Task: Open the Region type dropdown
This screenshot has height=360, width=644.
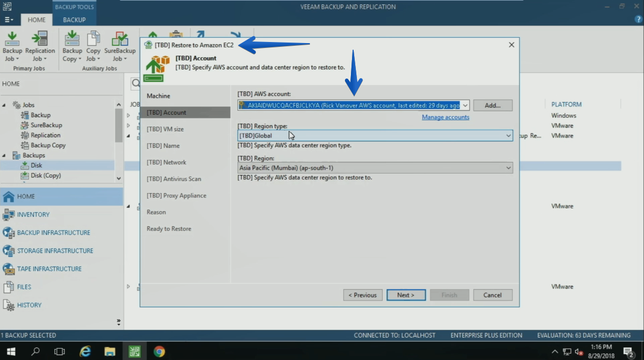Action: (x=375, y=135)
